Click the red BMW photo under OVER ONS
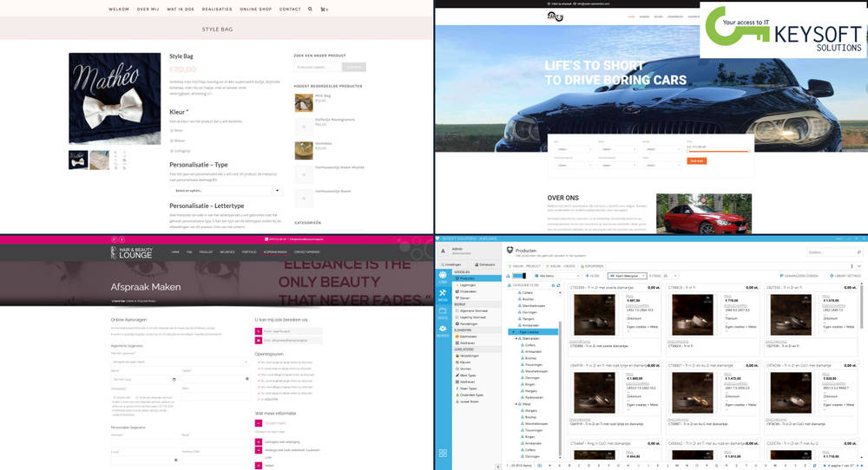Image resolution: width=868 pixels, height=470 pixels. (x=704, y=212)
